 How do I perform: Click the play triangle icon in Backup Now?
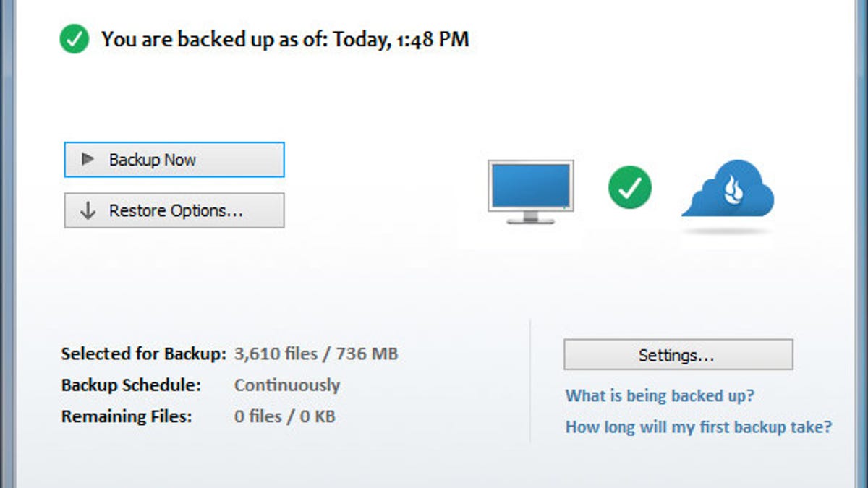click(x=88, y=159)
